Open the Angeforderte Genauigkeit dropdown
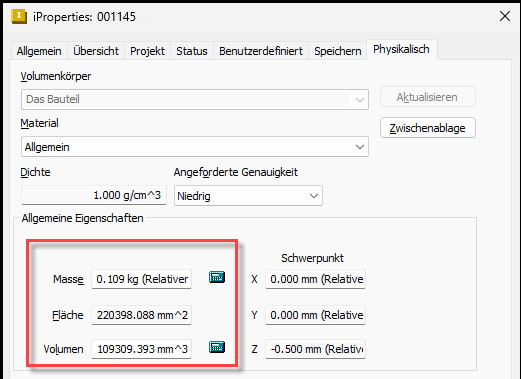Screen dimensions: 521x379 coord(248,196)
